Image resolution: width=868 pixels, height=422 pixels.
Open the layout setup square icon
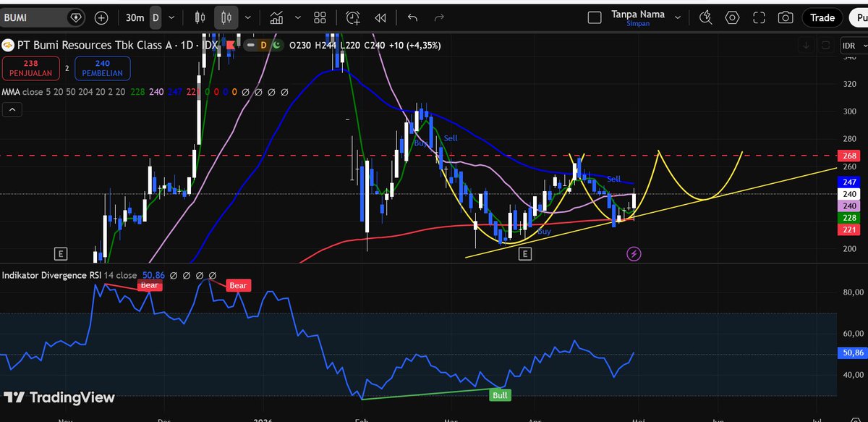[595, 17]
